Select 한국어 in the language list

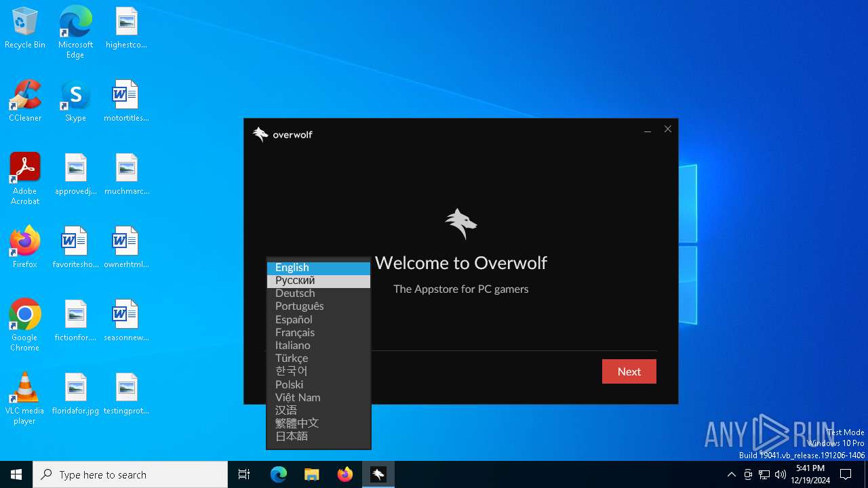click(x=319, y=371)
